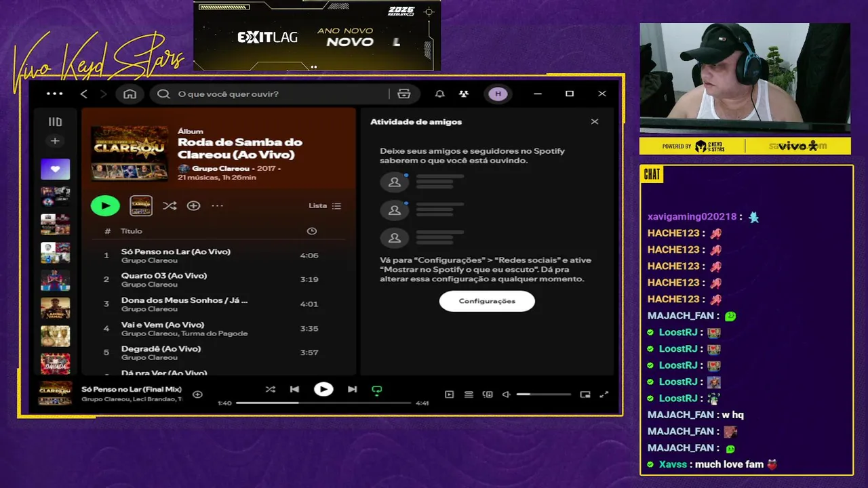This screenshot has height=488, width=868.
Task: Add the album to Your Library
Action: (193, 205)
